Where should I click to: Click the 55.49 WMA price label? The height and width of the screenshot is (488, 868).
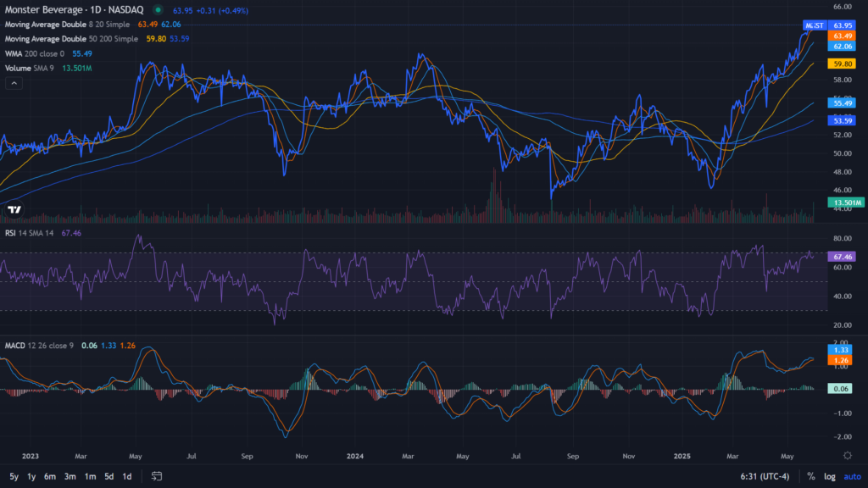coord(843,103)
